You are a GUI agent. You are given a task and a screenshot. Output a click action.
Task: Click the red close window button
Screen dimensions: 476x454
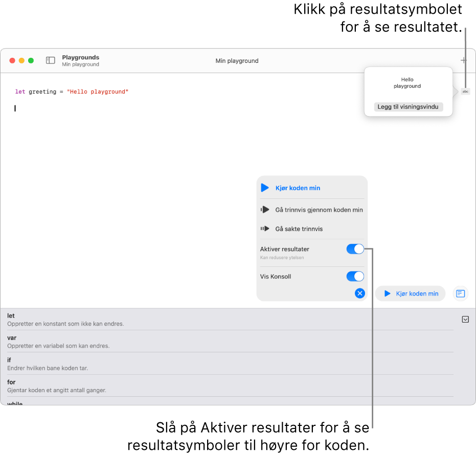click(x=12, y=60)
